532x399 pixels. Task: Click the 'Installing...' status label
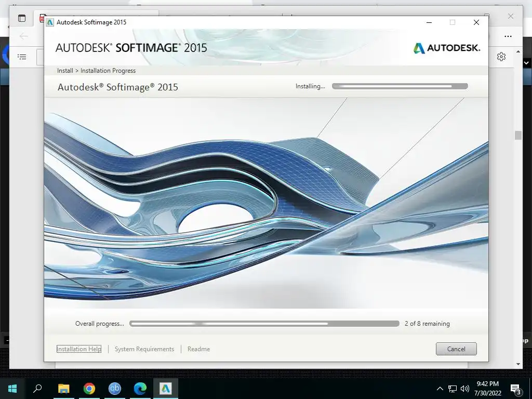coord(310,86)
